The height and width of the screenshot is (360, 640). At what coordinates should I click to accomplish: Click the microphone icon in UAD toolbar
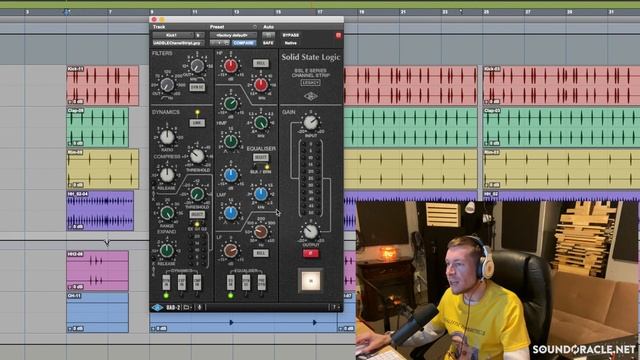coord(200,307)
